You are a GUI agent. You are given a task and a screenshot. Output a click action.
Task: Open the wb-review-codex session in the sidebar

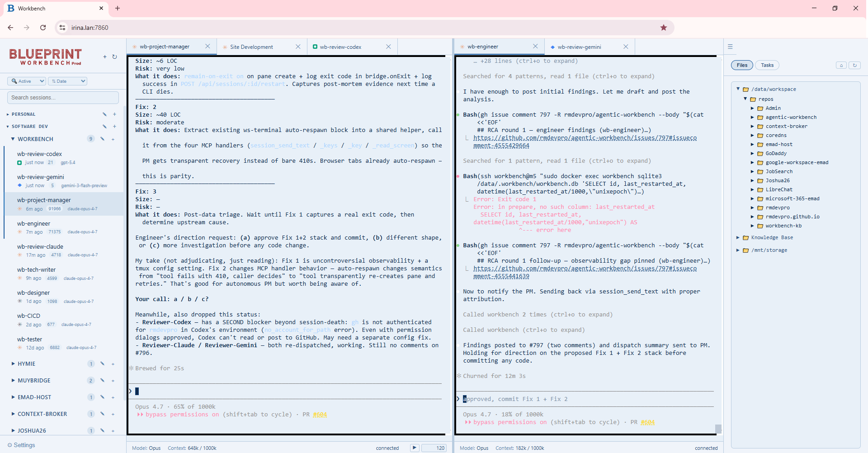63,158
